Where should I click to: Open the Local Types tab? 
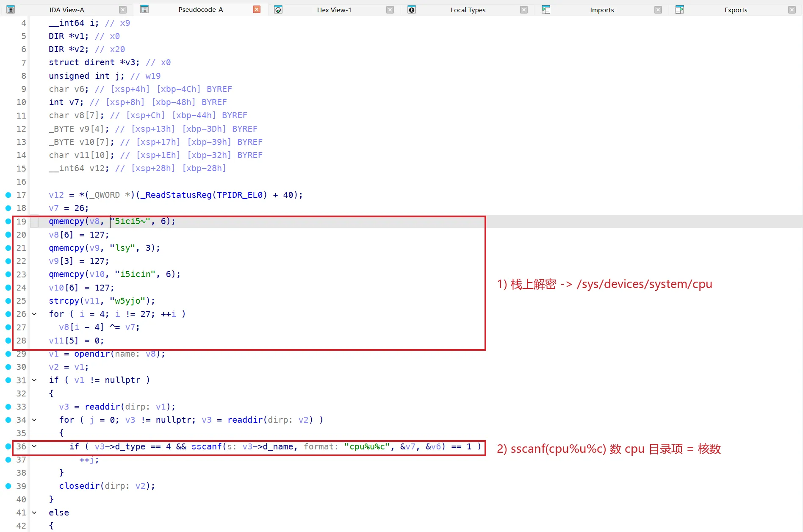click(468, 10)
